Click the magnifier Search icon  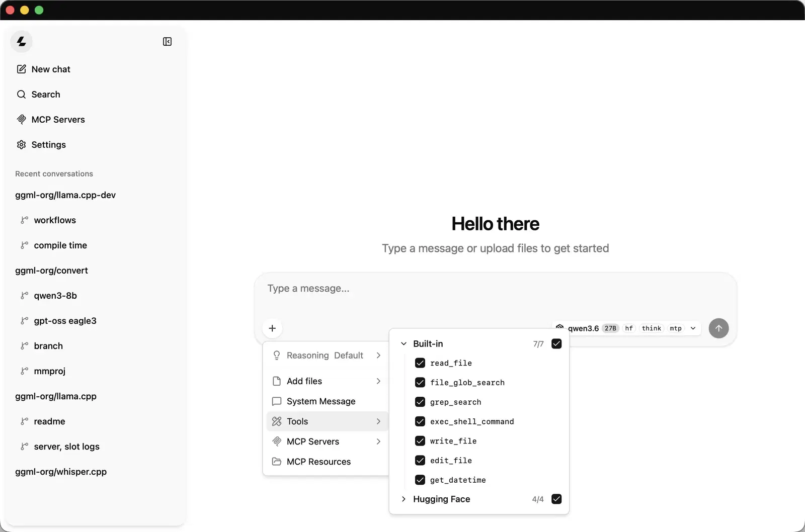(x=21, y=95)
